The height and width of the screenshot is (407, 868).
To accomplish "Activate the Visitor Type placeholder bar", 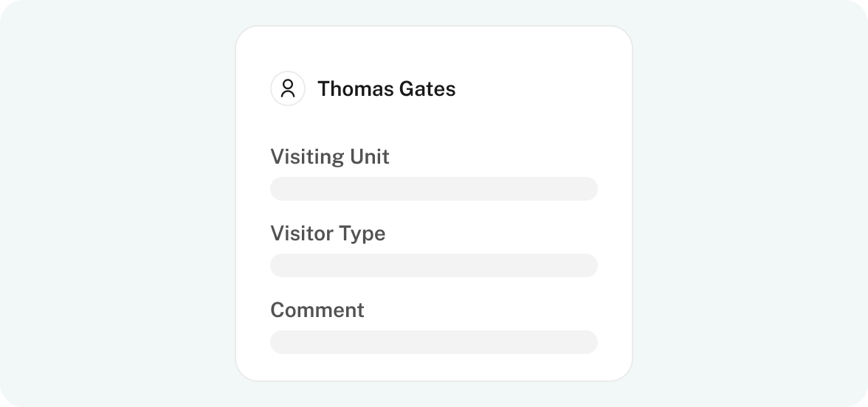I will click(434, 265).
